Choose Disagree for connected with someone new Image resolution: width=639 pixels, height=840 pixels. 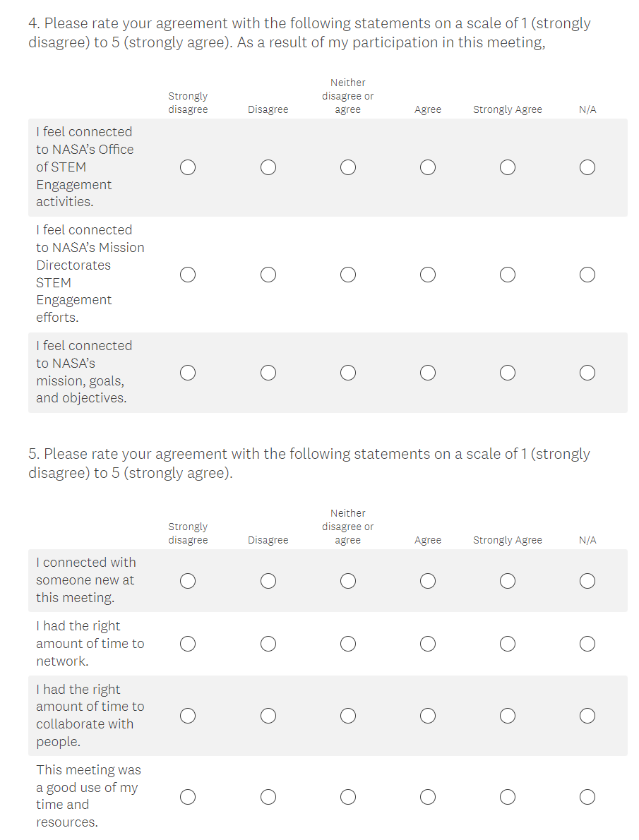(x=268, y=581)
